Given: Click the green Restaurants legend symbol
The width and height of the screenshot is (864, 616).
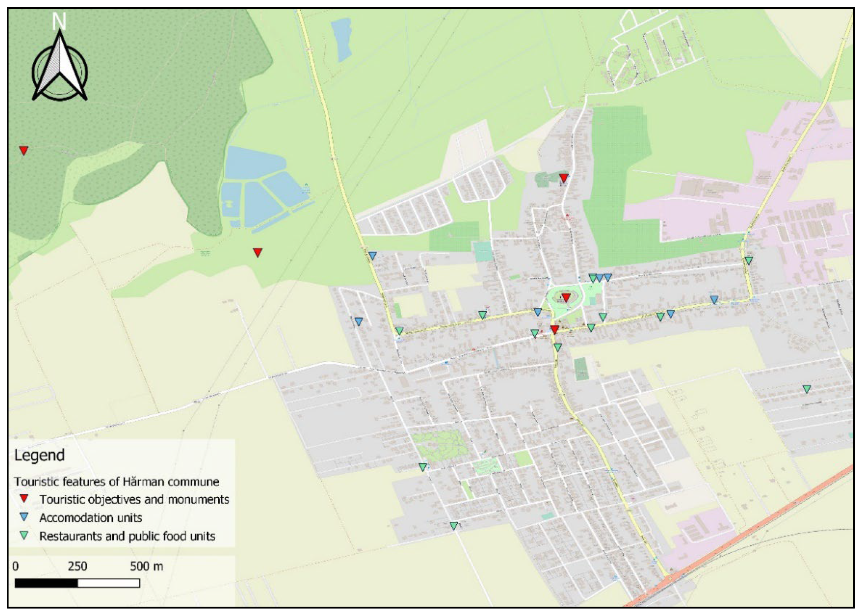Looking at the screenshot, I should coord(24,536).
